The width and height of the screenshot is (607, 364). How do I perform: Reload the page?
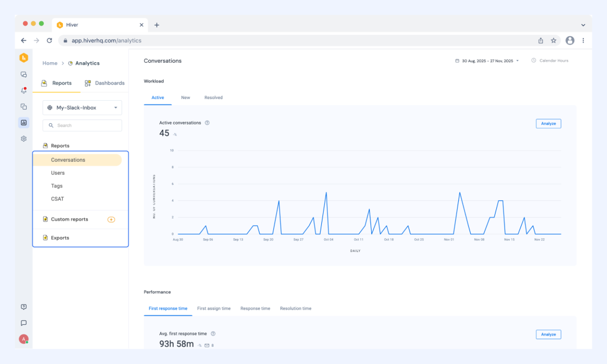pyautogui.click(x=49, y=40)
